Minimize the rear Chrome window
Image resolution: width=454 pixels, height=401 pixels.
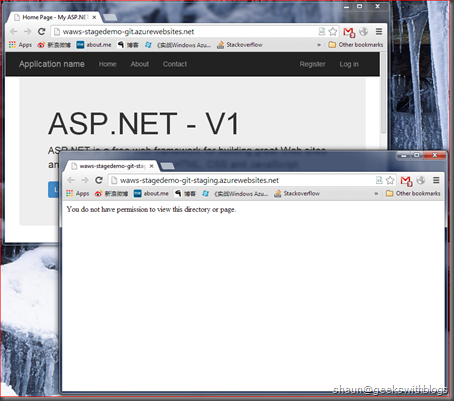point(347,7)
